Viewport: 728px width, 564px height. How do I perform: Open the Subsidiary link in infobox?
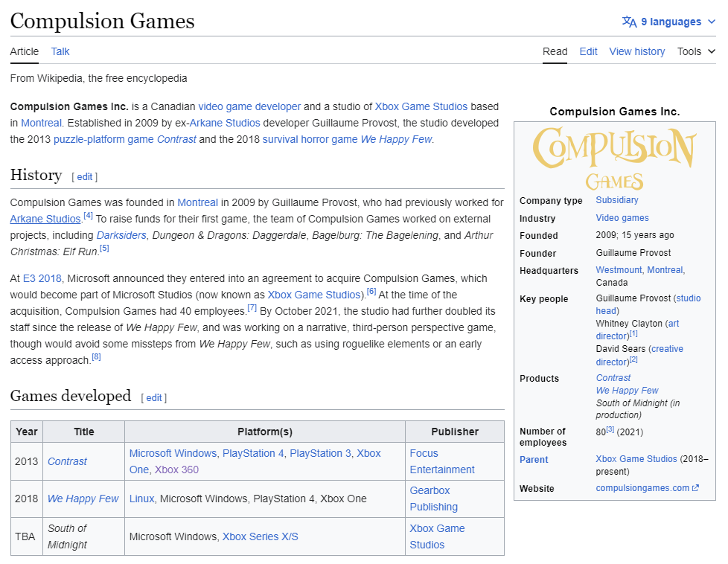click(617, 200)
